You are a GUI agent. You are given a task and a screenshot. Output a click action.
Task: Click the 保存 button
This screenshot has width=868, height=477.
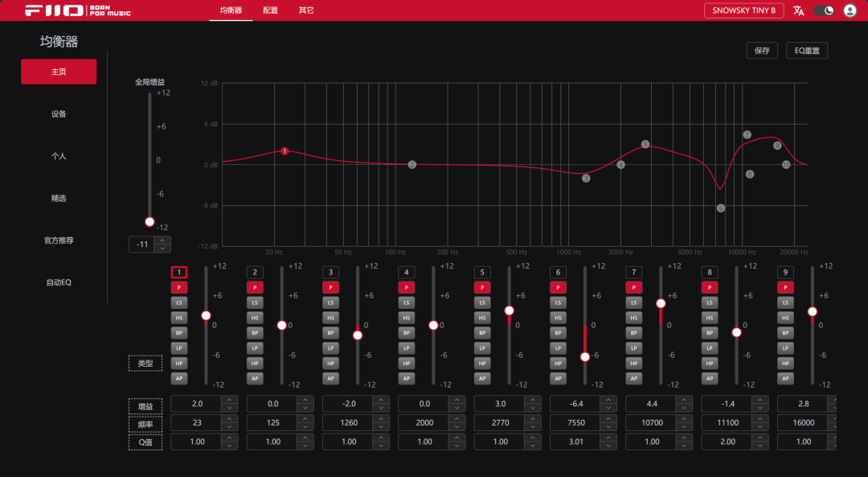pos(762,51)
